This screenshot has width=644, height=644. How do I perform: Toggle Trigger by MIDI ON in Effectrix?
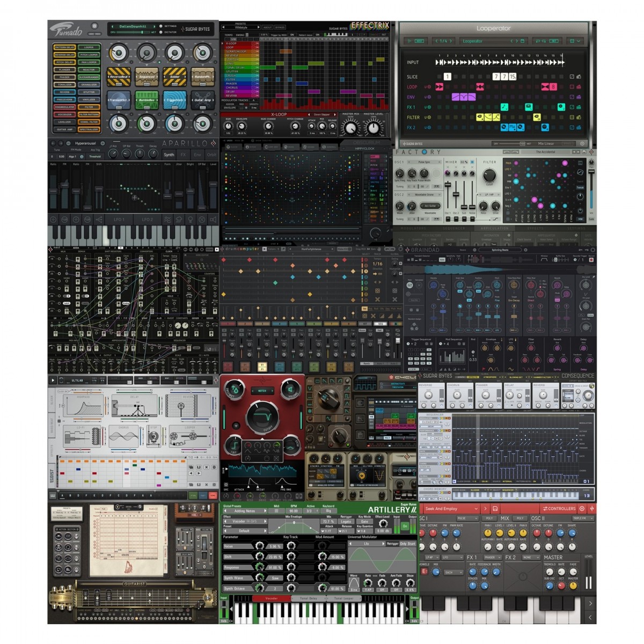coord(292,35)
